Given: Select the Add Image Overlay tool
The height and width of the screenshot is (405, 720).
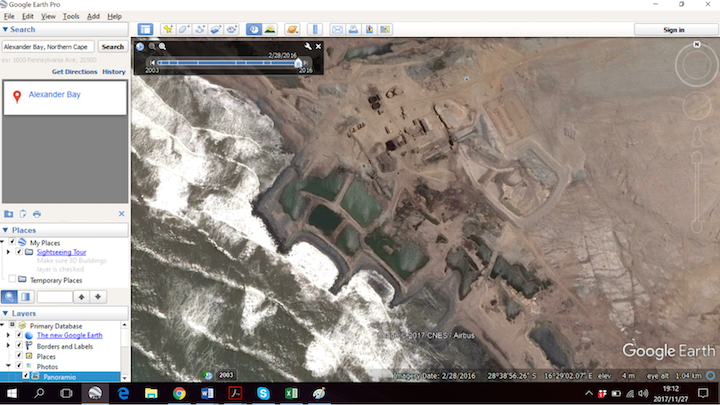Looking at the screenshot, I should (x=215, y=29).
